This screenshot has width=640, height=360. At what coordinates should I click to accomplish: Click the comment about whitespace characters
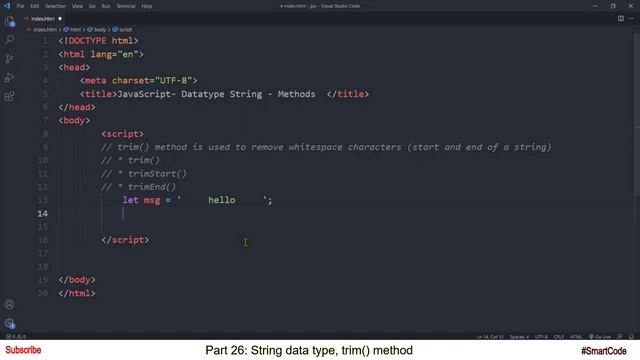point(326,147)
